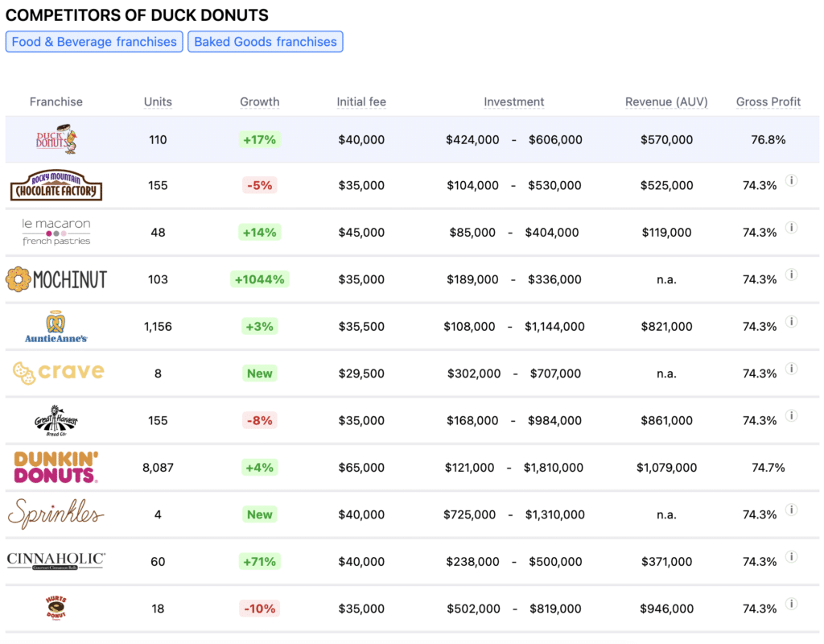824x644 pixels.
Task: Click the $1,810,000 investment value
Action: (x=554, y=468)
